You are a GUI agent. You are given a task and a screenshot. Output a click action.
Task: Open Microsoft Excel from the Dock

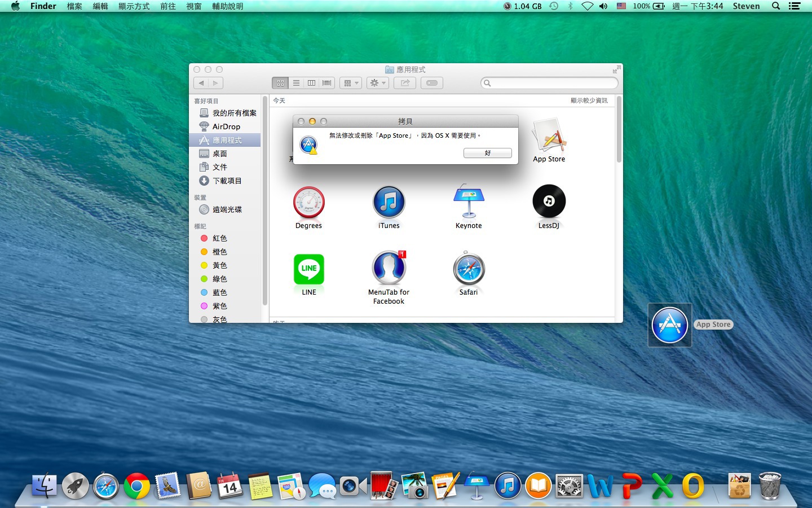point(662,486)
